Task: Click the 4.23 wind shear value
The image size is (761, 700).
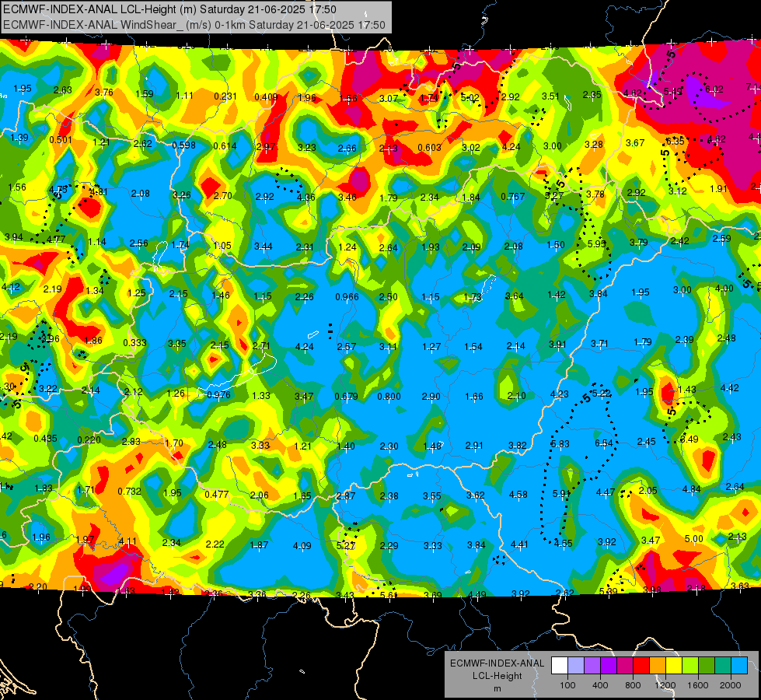Action: (560, 394)
